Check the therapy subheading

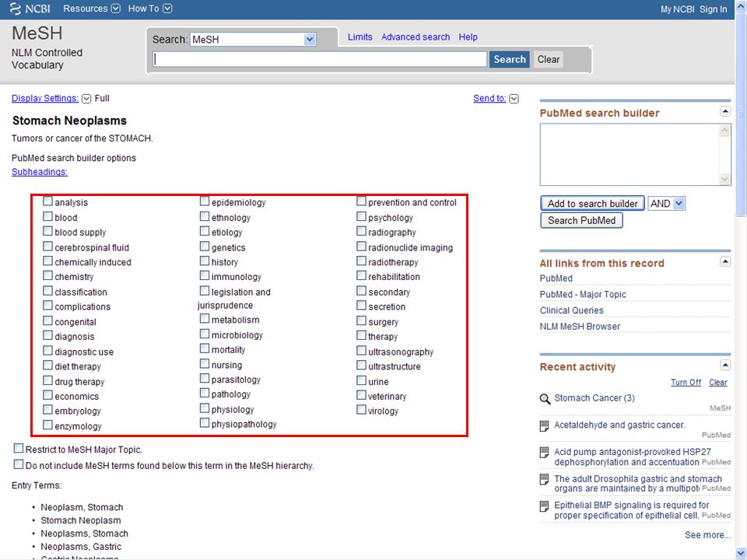click(x=361, y=336)
